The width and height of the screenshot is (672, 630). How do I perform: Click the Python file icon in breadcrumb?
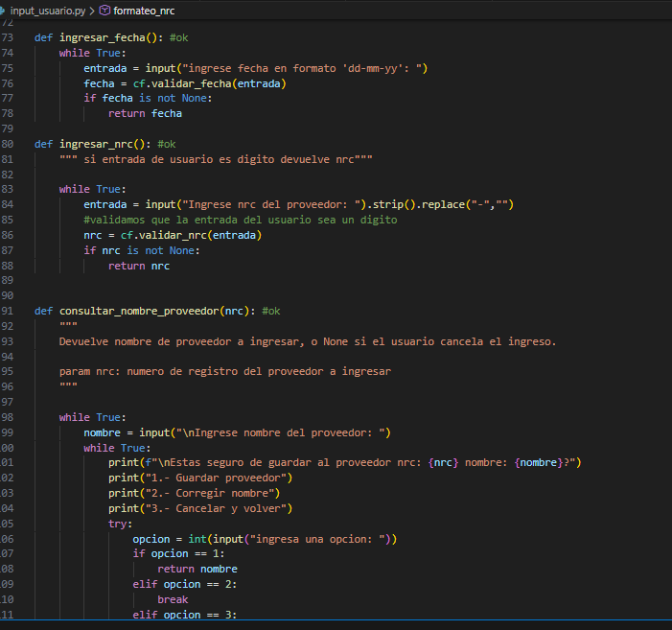pos(3,10)
